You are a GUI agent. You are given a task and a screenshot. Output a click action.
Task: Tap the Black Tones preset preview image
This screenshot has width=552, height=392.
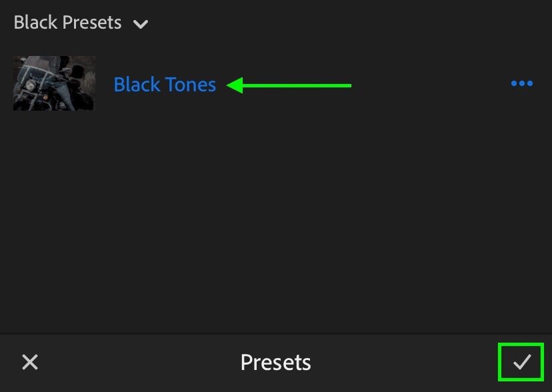[54, 83]
